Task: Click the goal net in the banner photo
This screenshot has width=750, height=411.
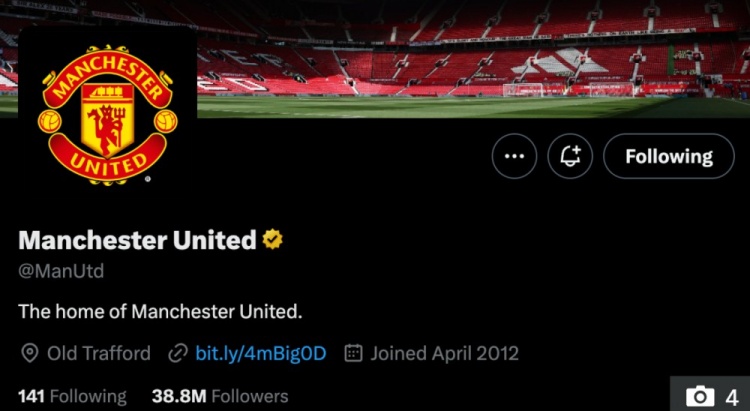Action: pyautogui.click(x=525, y=89)
